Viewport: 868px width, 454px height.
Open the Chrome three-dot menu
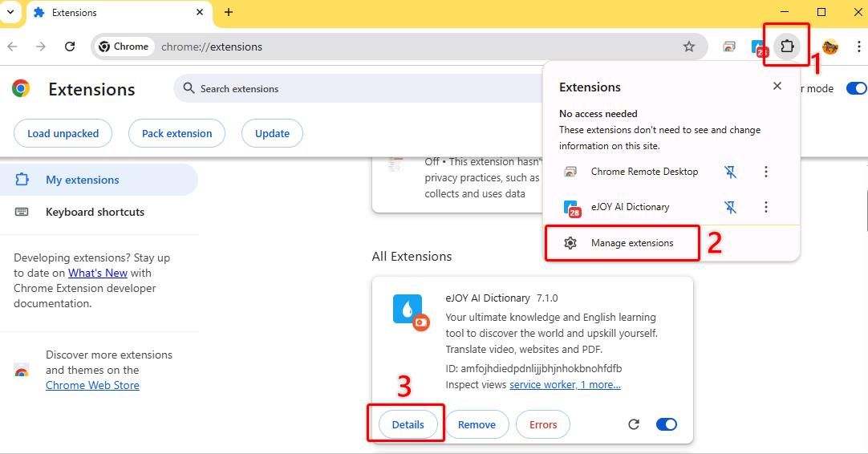point(858,47)
